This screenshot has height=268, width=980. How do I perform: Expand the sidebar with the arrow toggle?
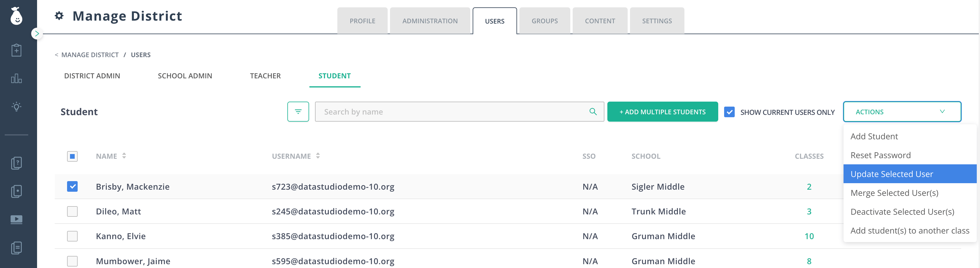click(x=37, y=34)
